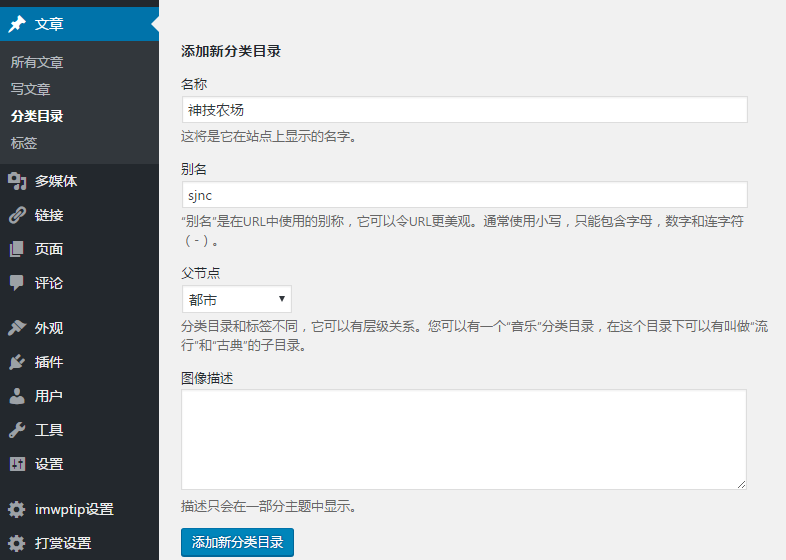Image resolution: width=786 pixels, height=560 pixels.
Task: Grab the textarea resize handle
Action: (741, 484)
